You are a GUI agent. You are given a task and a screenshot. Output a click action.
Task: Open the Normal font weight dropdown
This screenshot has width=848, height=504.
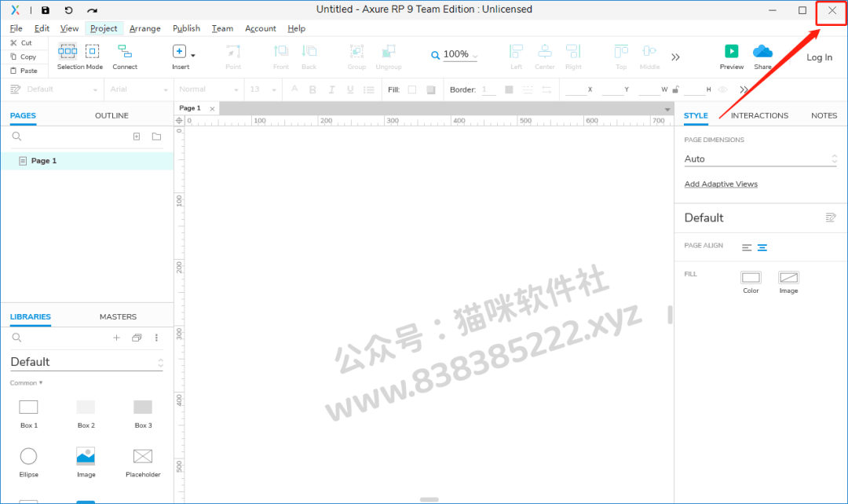click(x=208, y=89)
